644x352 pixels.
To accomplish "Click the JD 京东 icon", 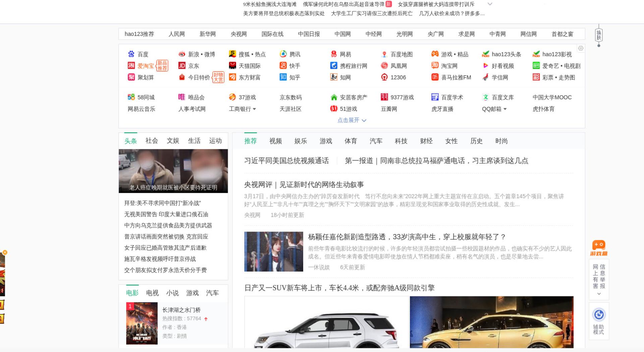I will [x=182, y=66].
